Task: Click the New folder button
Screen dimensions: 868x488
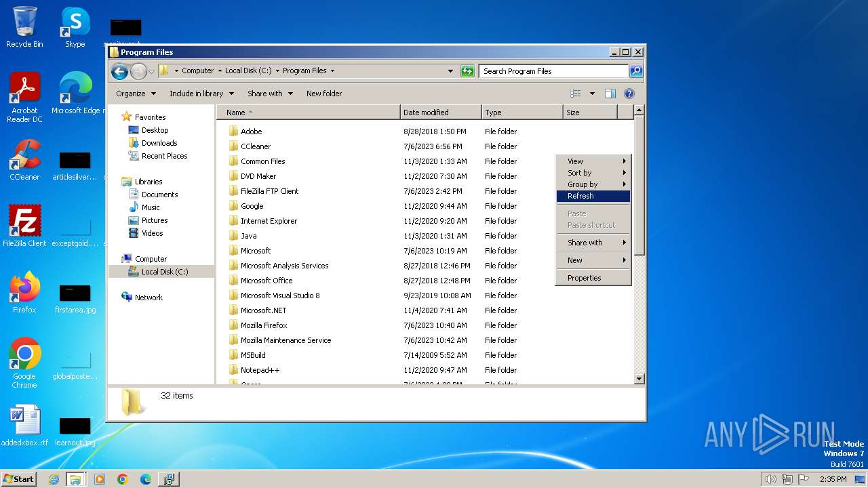Action: tap(324, 94)
